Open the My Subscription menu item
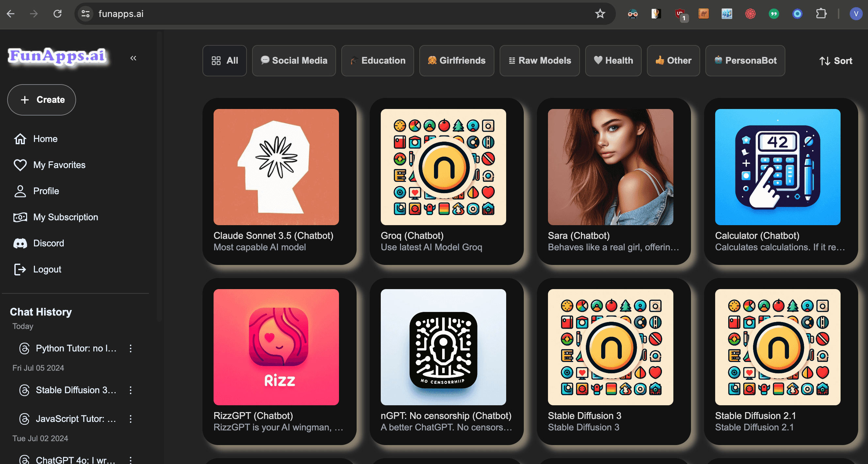This screenshot has height=464, width=868. click(65, 217)
